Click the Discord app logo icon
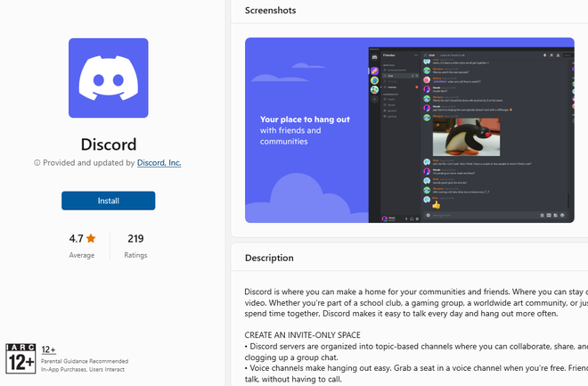588x386 pixels. (109, 78)
